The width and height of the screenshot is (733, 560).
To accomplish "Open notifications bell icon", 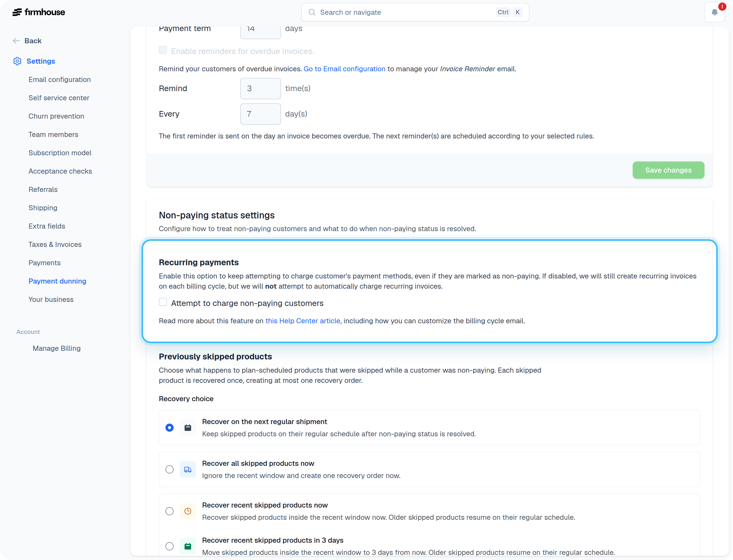I will coord(714,12).
